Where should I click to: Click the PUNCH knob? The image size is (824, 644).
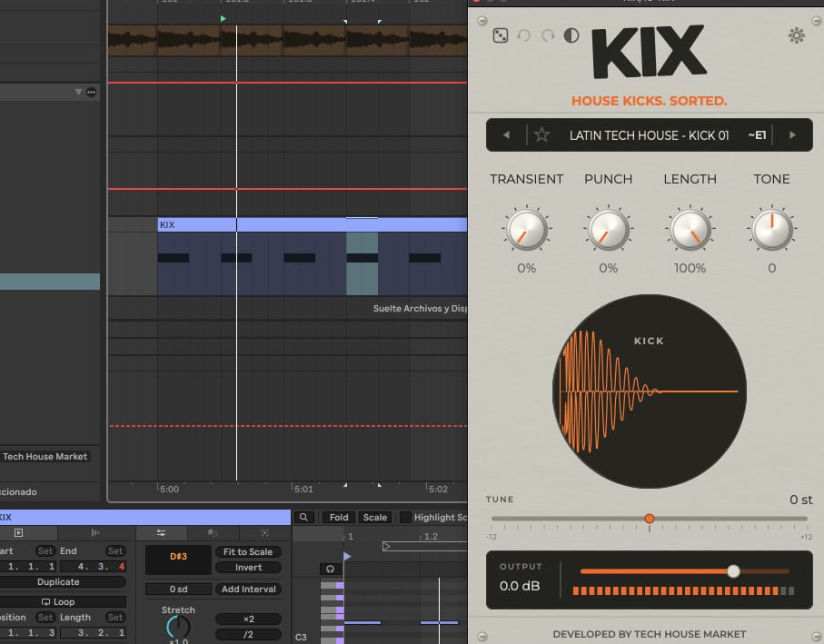[x=608, y=230]
